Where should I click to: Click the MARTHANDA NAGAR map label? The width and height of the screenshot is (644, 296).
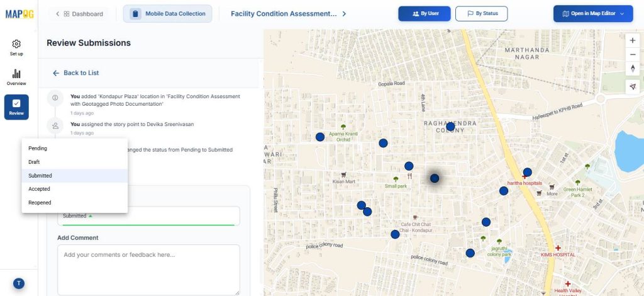pos(526,54)
